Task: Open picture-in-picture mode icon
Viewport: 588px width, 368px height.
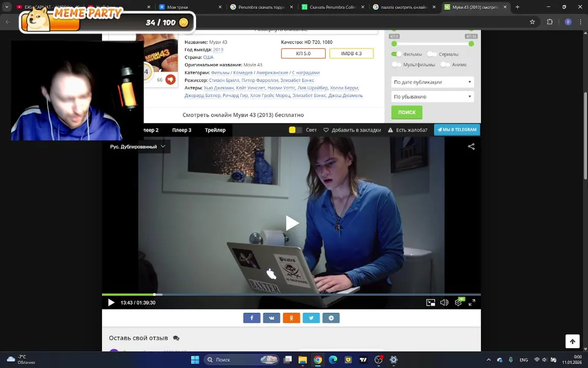Action: [x=430, y=303]
